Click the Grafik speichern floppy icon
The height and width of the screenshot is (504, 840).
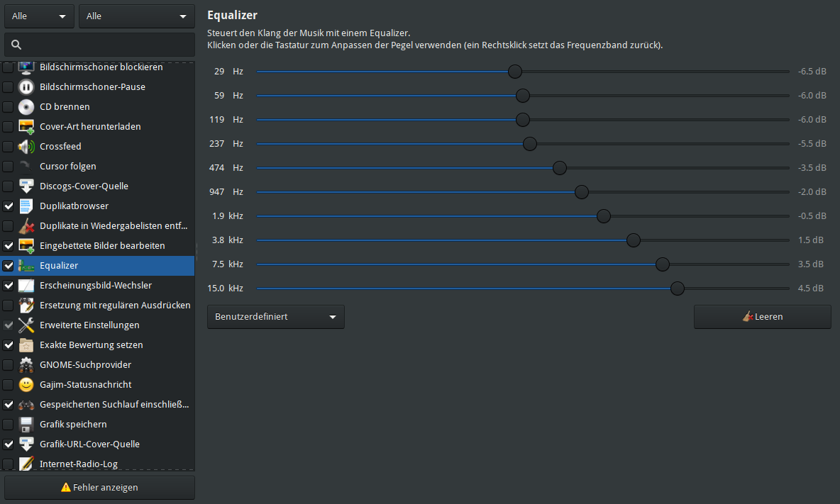[26, 425]
